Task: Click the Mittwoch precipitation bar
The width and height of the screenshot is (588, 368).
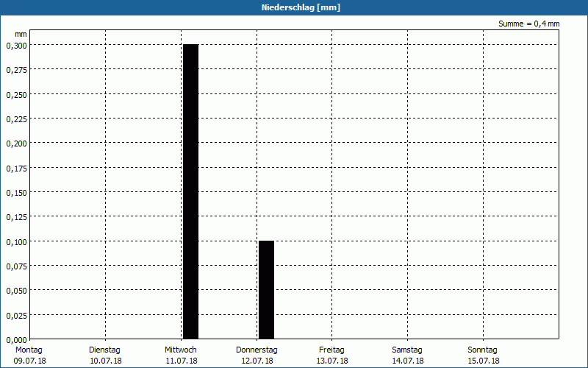Action: pos(190,191)
